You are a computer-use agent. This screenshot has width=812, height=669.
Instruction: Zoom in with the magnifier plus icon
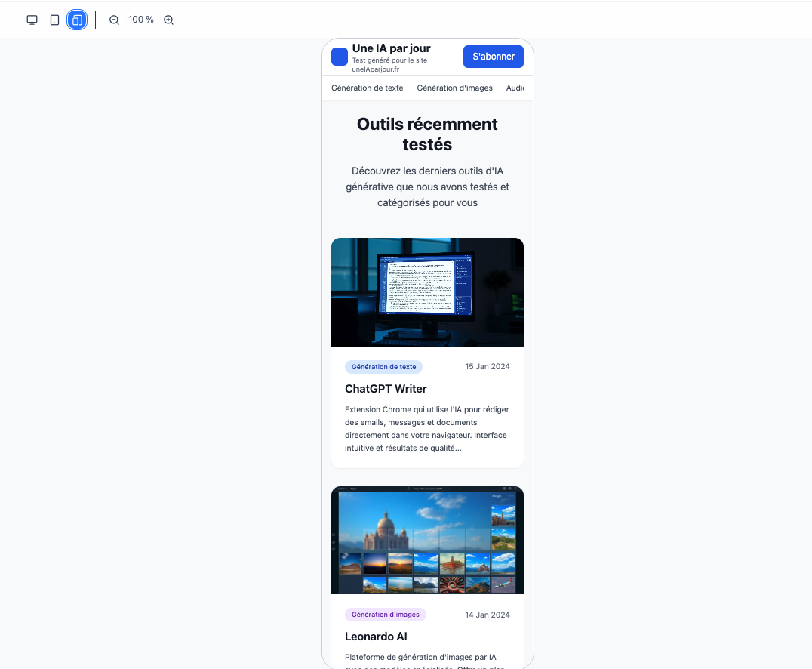point(169,20)
